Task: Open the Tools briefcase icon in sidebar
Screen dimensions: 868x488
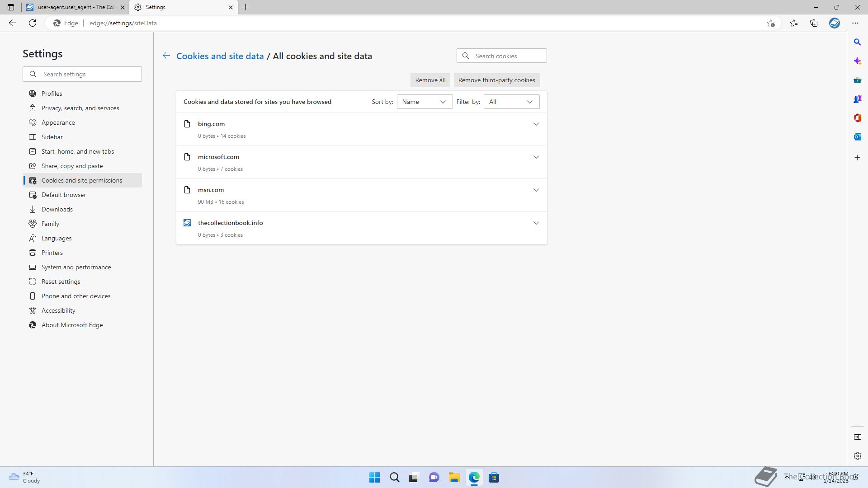Action: pos(857,80)
